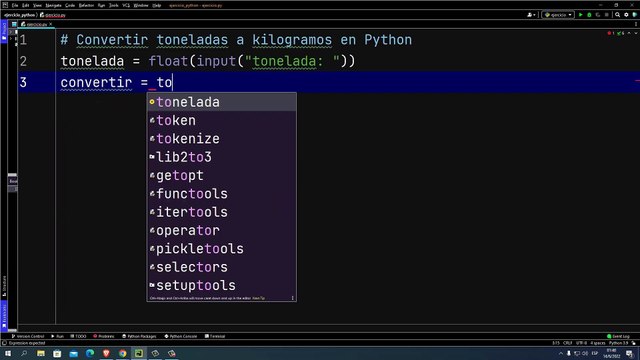Open the View menu
This screenshot has height=360, width=640.
tap(37, 5)
